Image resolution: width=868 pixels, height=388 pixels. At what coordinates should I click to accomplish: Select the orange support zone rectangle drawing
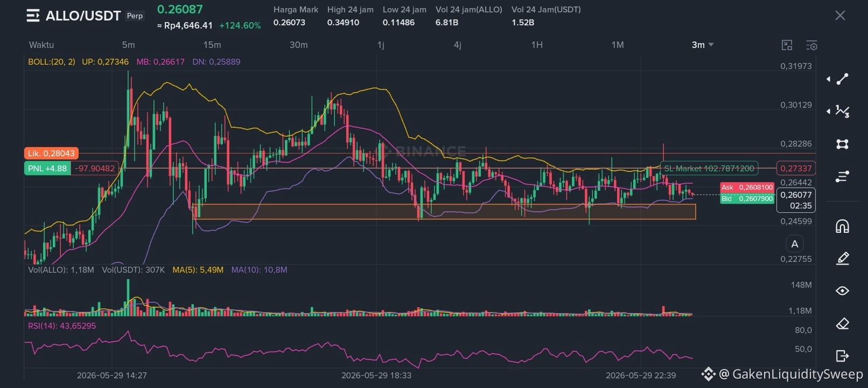click(444, 211)
